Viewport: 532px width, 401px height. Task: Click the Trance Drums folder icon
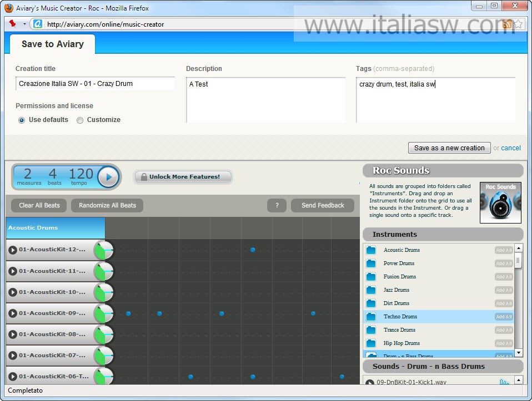click(371, 330)
